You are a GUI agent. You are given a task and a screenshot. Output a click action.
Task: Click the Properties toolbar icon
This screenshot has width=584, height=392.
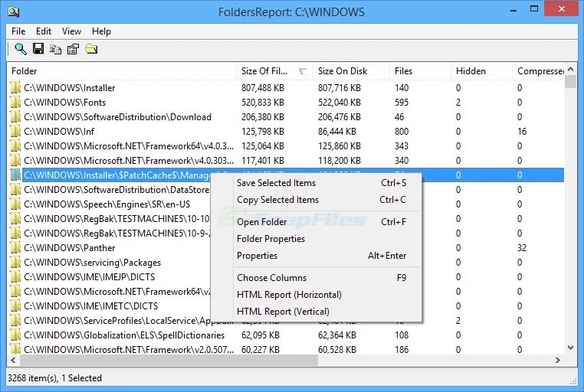tap(73, 49)
